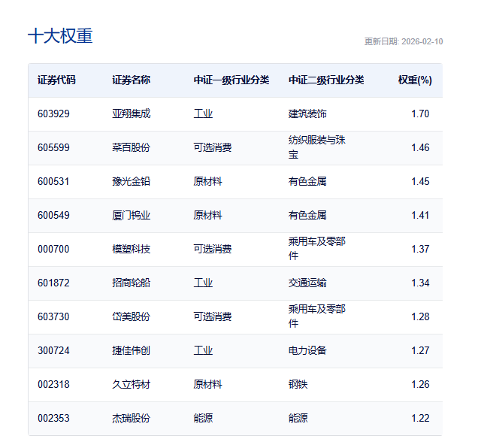Click the weight value 1.41
This screenshot has width=478, height=448.
(x=420, y=215)
